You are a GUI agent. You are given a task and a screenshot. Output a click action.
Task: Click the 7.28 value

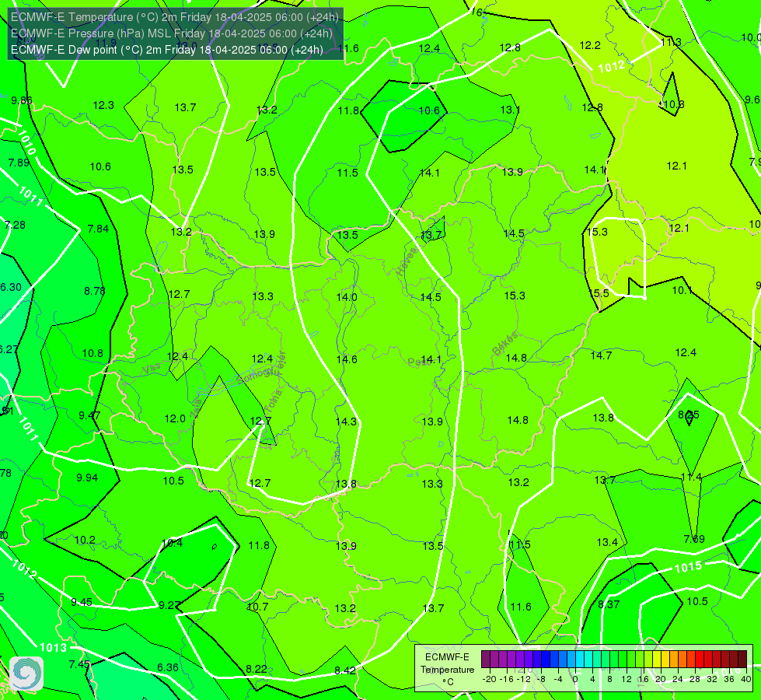[x=15, y=225]
